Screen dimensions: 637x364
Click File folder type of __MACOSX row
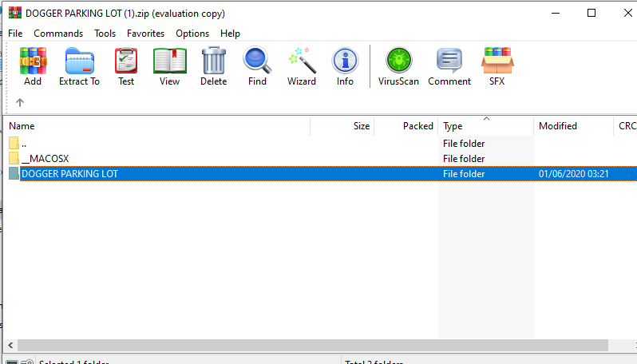click(x=464, y=158)
